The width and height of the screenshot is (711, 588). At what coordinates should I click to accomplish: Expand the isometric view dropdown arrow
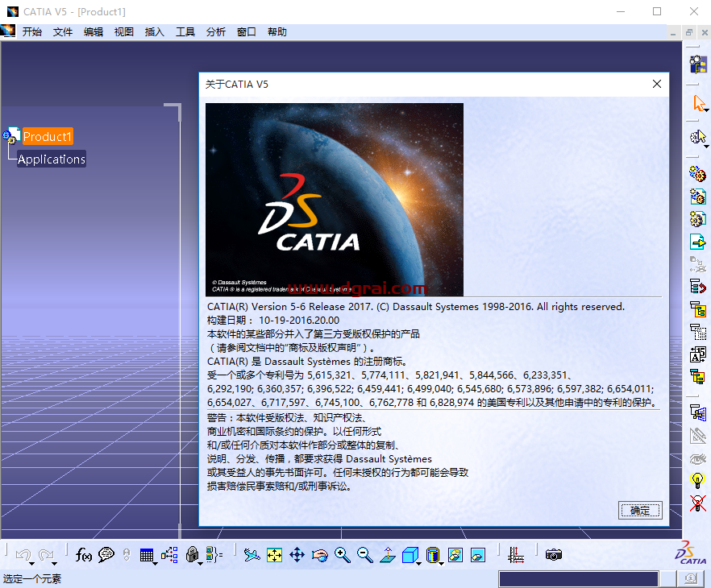[418, 564]
